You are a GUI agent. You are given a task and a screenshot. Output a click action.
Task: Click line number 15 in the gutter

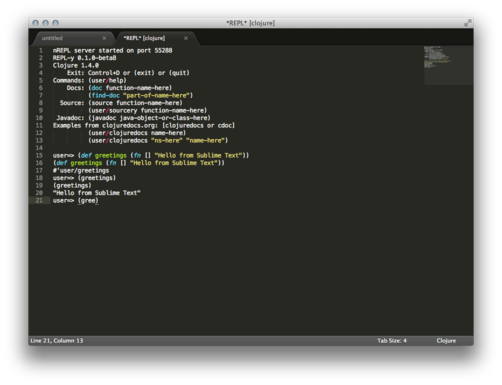(39, 155)
